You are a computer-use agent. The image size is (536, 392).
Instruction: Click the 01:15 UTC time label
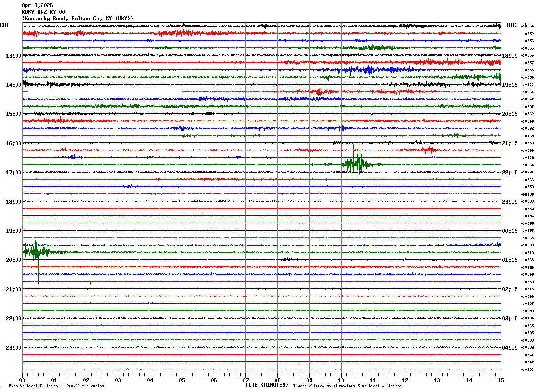pyautogui.click(x=509, y=260)
